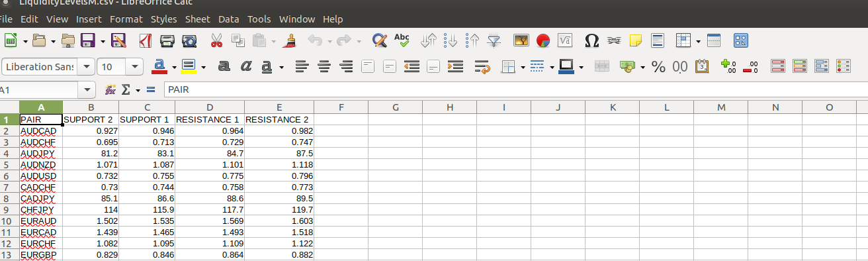Toggle underline formatting
Image resolution: width=868 pixels, height=261 pixels.
point(267,66)
